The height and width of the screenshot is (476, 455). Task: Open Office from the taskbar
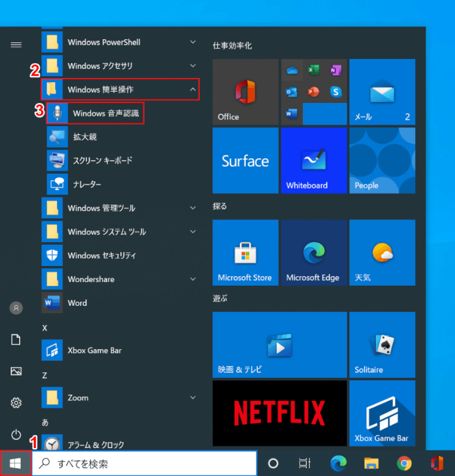pos(437,464)
